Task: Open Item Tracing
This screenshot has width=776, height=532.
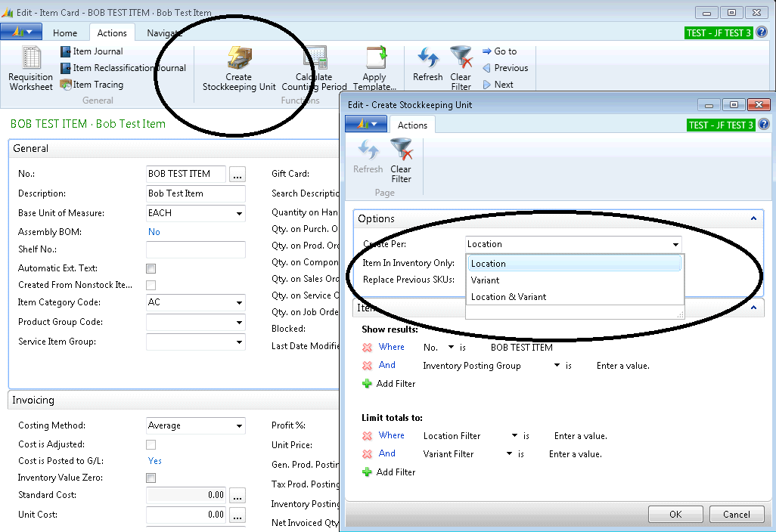Action: click(x=92, y=85)
